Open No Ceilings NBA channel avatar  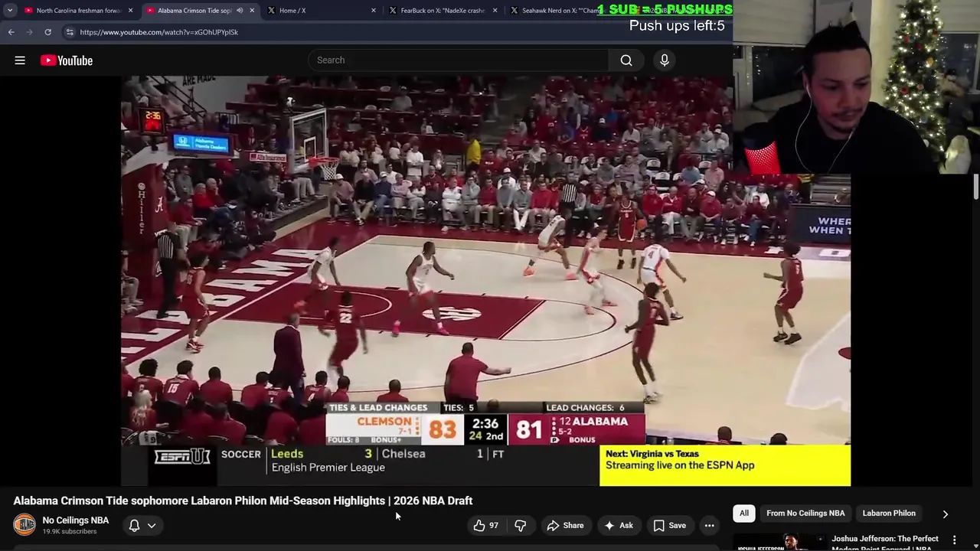pos(24,525)
